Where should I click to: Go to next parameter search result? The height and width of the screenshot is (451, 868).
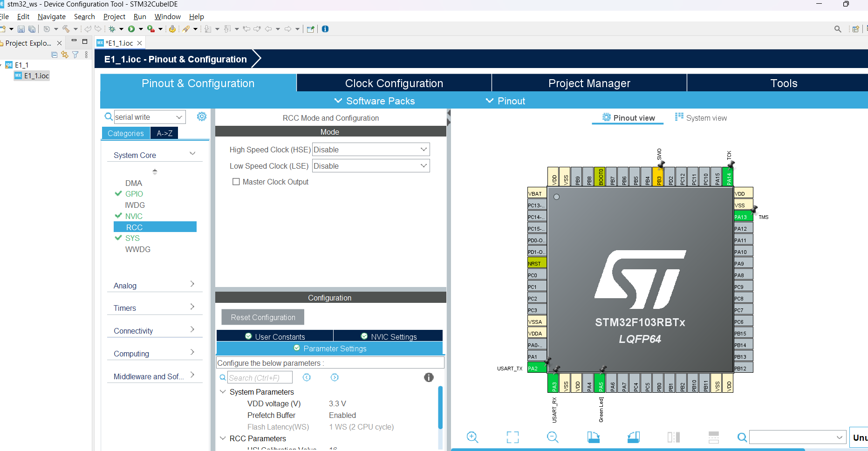pyautogui.click(x=335, y=377)
